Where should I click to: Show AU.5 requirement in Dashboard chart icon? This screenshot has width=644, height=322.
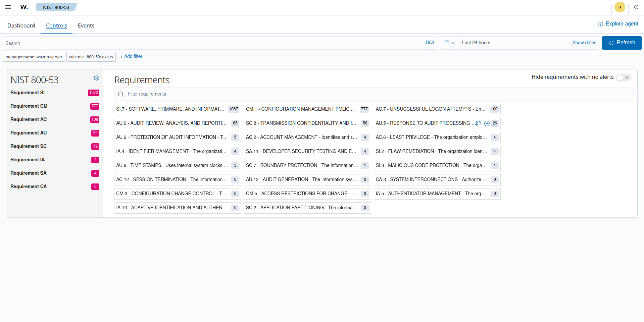coord(479,123)
